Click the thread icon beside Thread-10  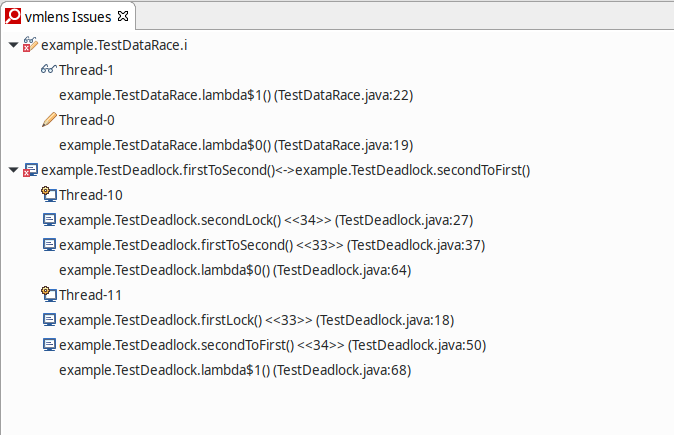click(49, 194)
